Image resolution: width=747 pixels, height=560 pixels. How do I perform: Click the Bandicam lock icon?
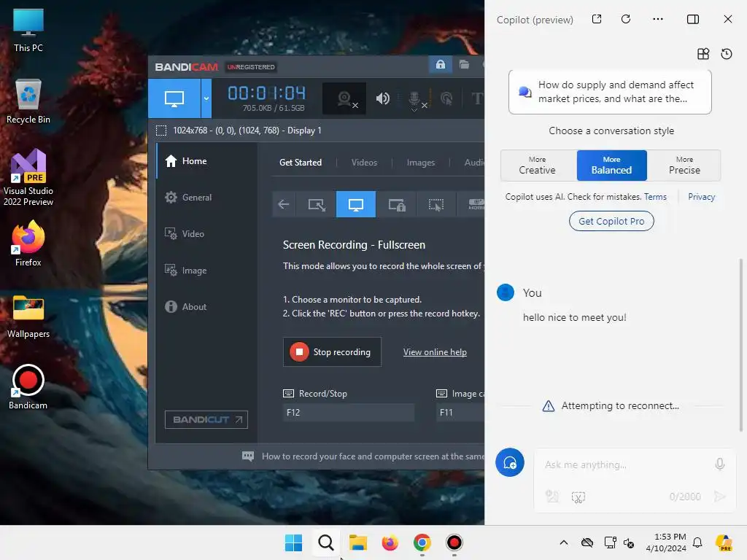pyautogui.click(x=440, y=64)
